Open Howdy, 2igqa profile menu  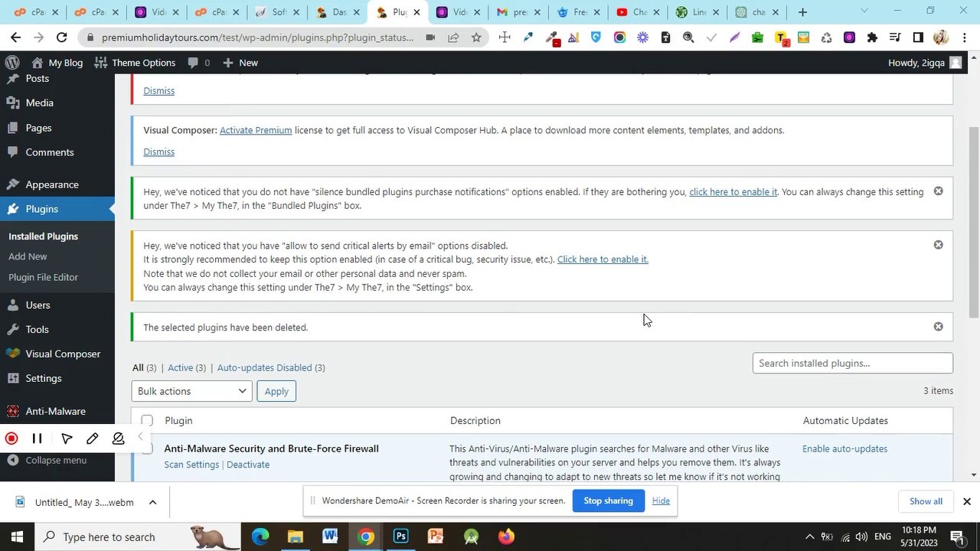[925, 63]
